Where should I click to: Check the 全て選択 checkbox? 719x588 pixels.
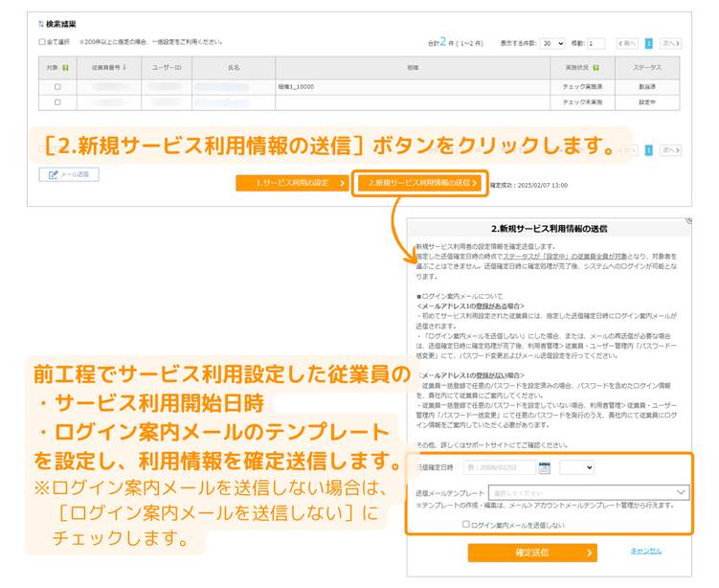tap(41, 42)
